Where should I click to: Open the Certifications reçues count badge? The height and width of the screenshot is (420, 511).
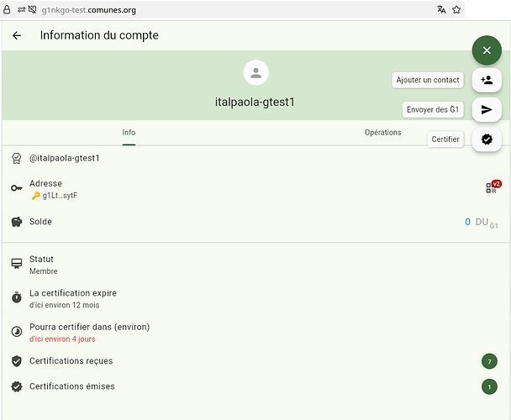[488, 361]
